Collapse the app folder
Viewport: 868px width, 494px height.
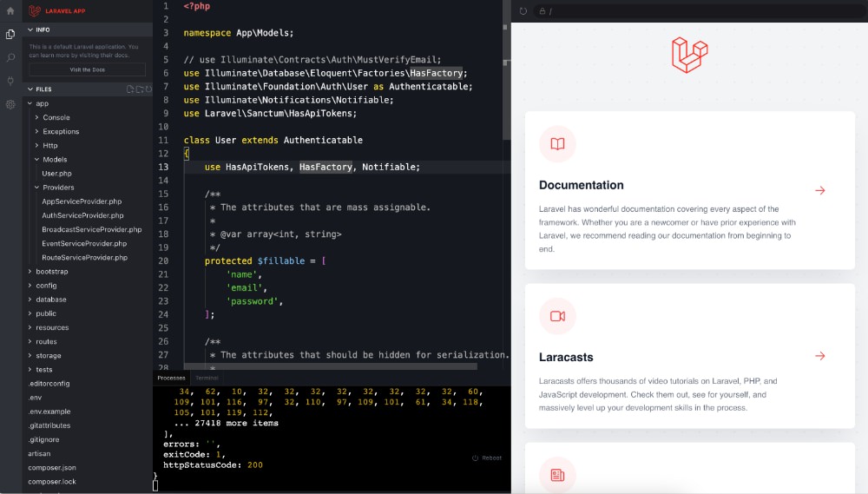(x=30, y=103)
